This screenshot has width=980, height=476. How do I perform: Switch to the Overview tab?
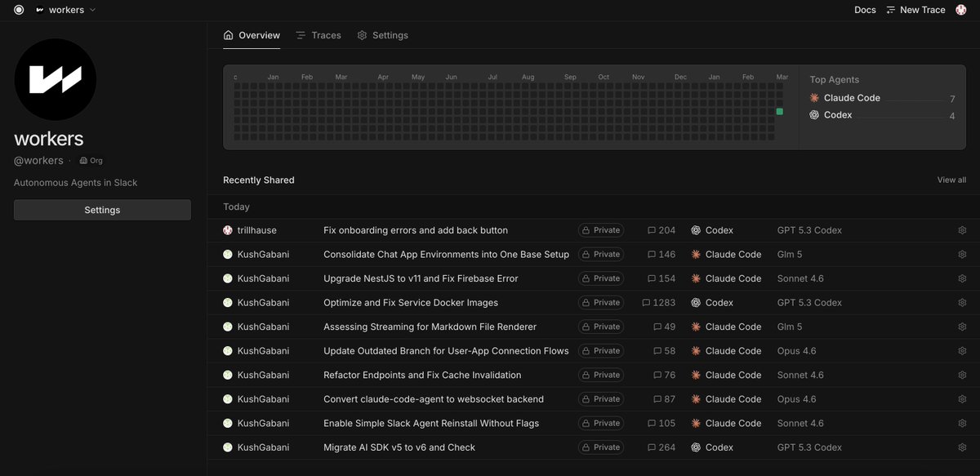coord(252,35)
